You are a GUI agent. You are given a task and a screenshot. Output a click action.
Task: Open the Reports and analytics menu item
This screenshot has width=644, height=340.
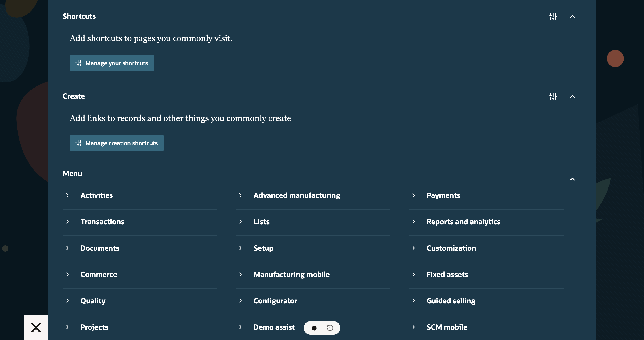463,222
